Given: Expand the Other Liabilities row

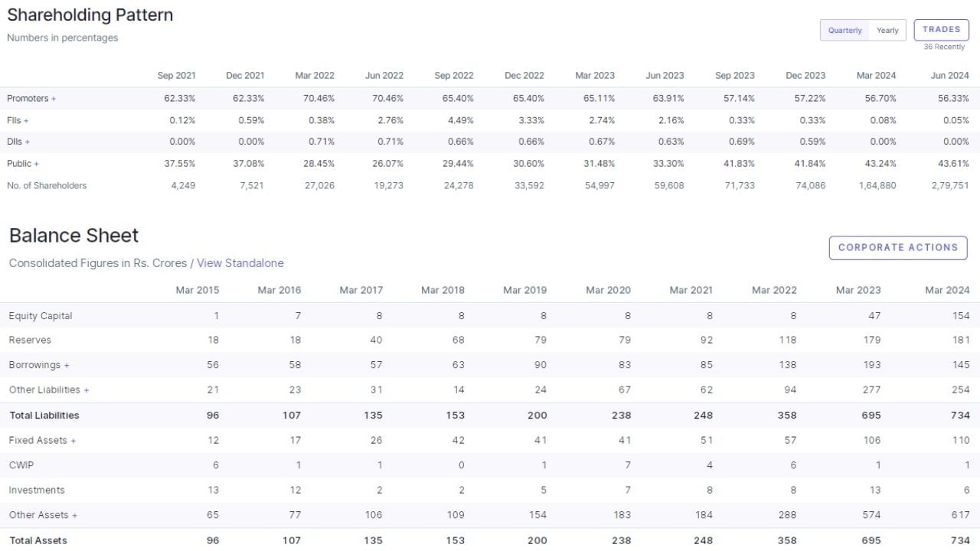Looking at the screenshot, I should point(49,390).
